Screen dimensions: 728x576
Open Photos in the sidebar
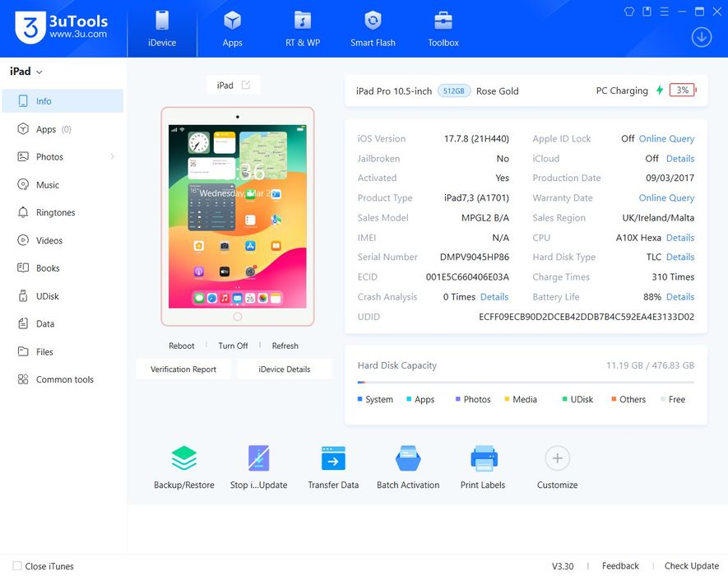[63, 156]
